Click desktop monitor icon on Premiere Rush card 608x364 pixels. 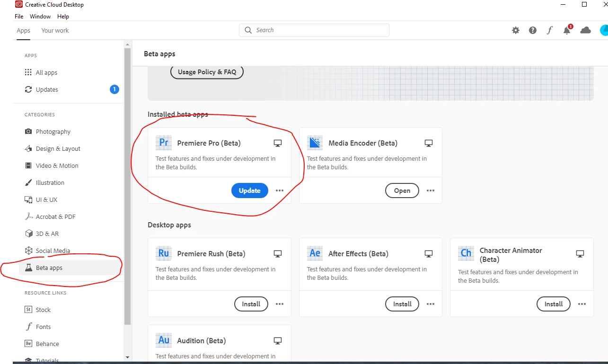(x=278, y=254)
